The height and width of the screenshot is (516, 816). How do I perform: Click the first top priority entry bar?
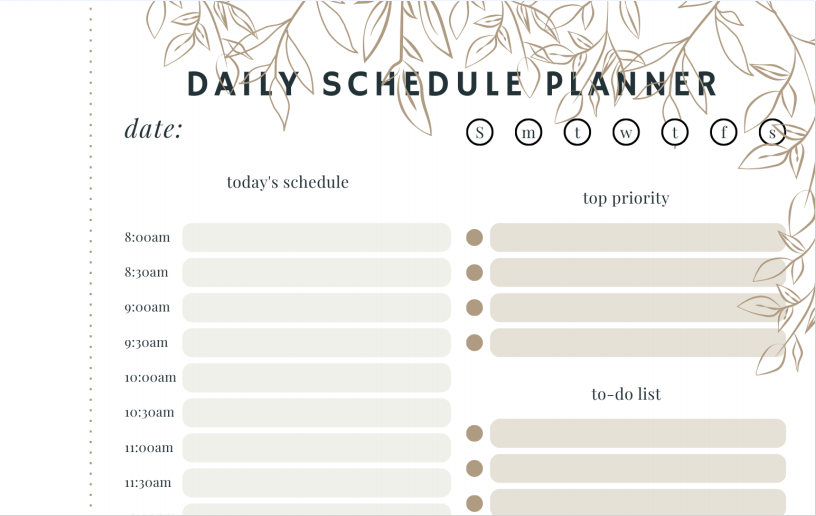[x=637, y=238]
